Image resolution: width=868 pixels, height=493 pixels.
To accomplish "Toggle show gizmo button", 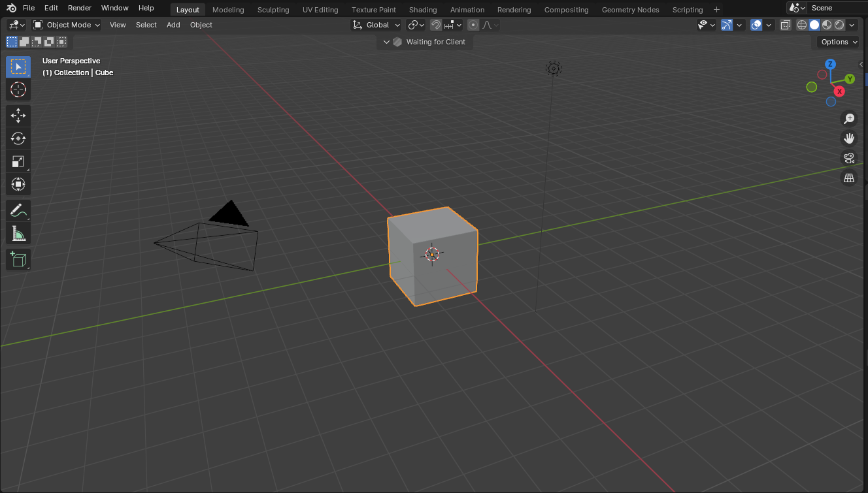I will pyautogui.click(x=727, y=25).
